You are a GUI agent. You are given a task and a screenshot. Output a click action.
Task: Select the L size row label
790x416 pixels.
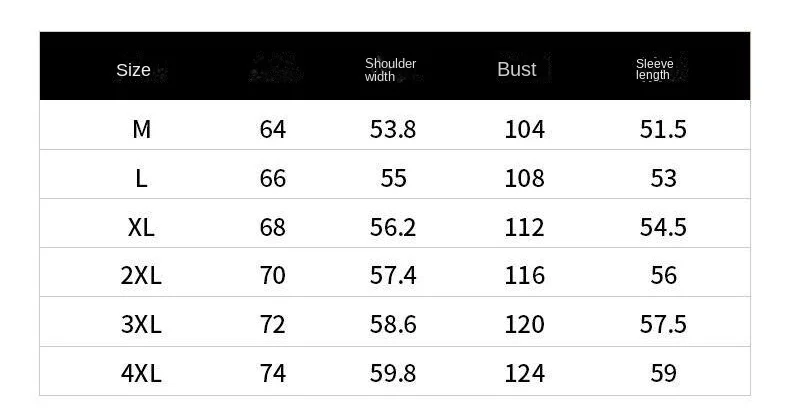tap(141, 178)
